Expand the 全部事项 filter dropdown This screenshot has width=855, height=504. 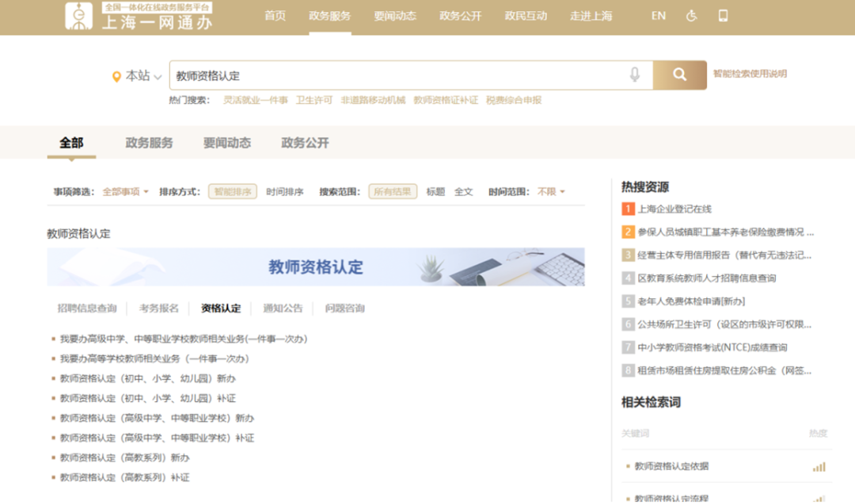coord(125,191)
